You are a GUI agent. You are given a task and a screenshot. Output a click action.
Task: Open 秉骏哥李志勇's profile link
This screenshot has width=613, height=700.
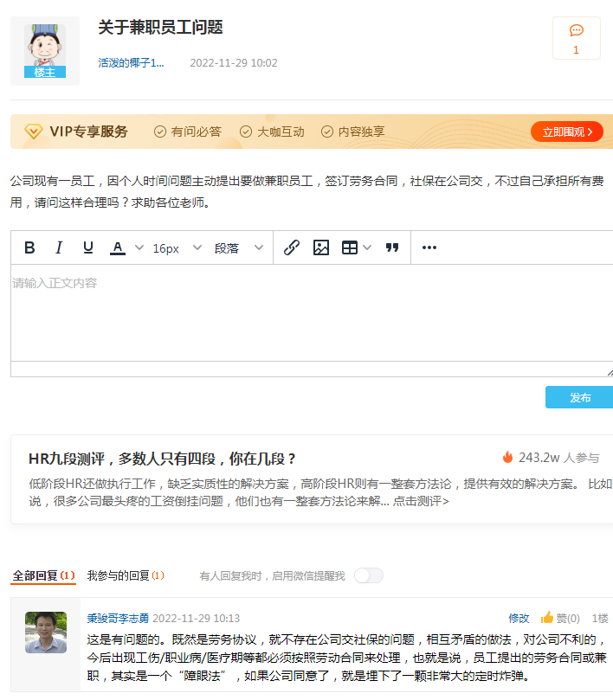coord(118,619)
